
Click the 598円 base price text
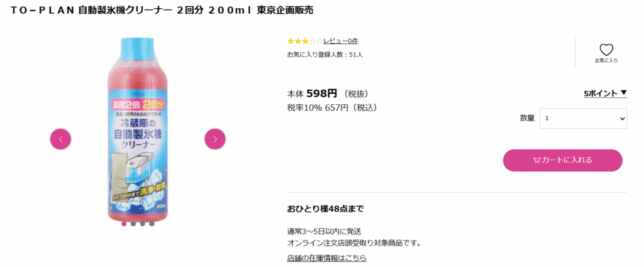(322, 94)
